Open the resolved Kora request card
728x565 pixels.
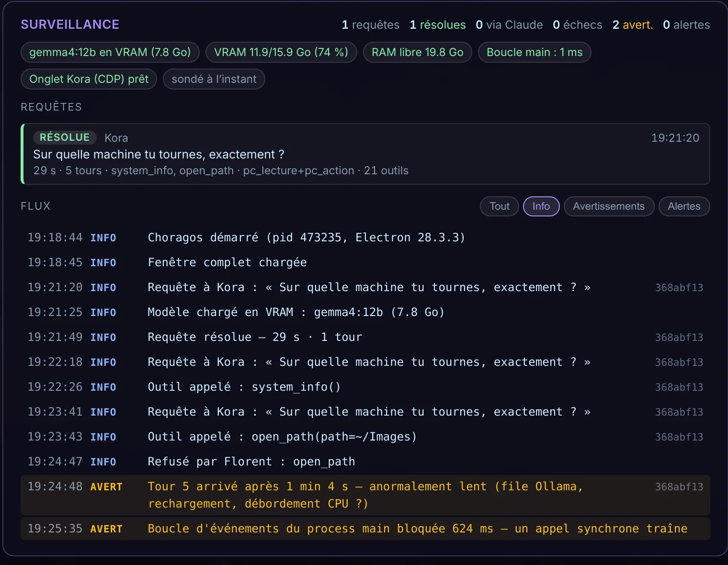tap(365, 154)
